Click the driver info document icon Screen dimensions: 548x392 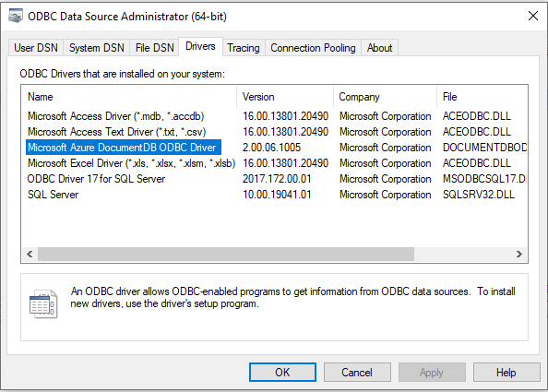click(x=43, y=304)
